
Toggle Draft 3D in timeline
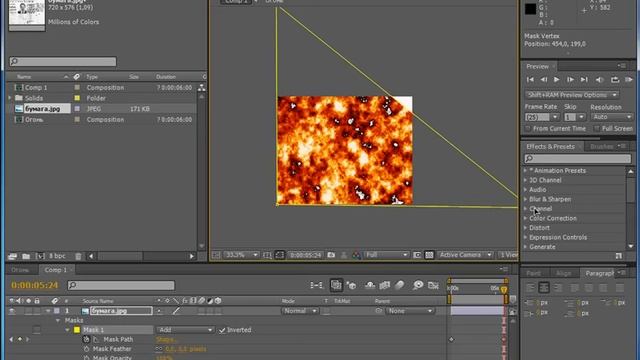(x=351, y=285)
